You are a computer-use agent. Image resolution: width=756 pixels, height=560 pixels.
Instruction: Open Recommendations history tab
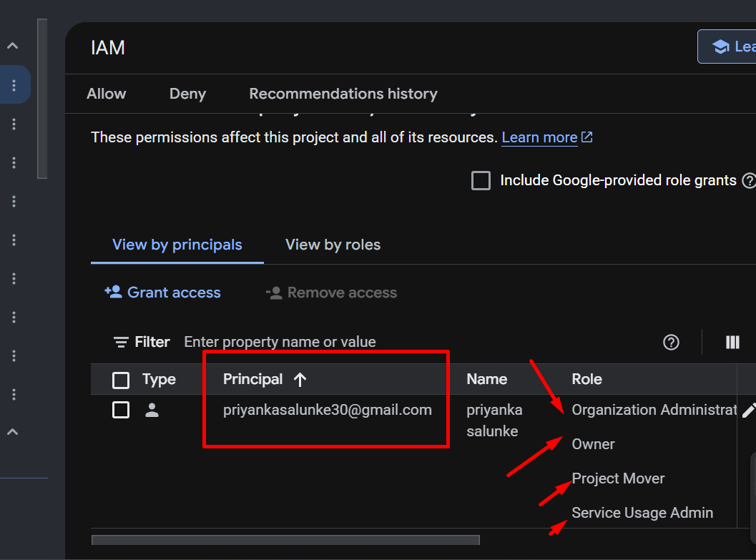click(x=343, y=94)
